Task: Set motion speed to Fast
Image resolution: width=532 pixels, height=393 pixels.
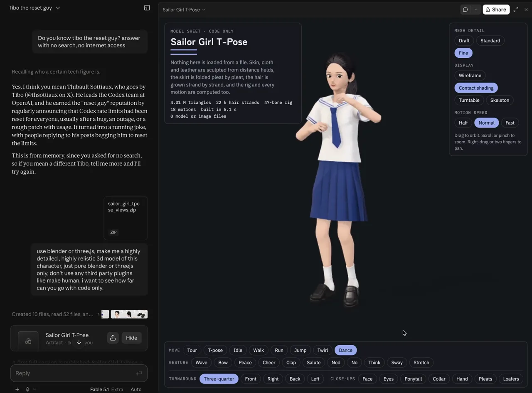Action: click(510, 123)
